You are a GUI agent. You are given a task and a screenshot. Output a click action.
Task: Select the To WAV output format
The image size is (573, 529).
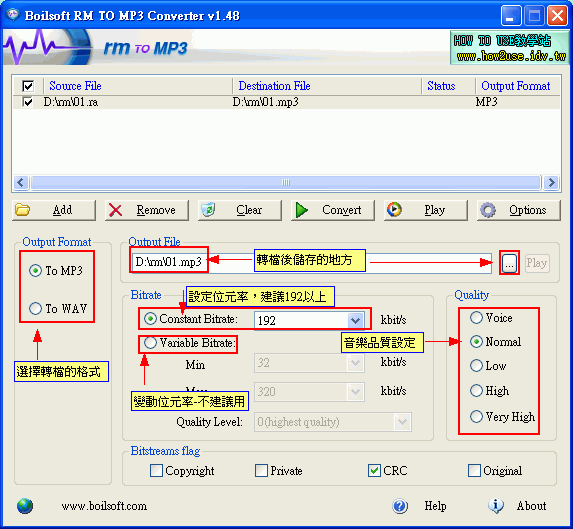(35, 308)
